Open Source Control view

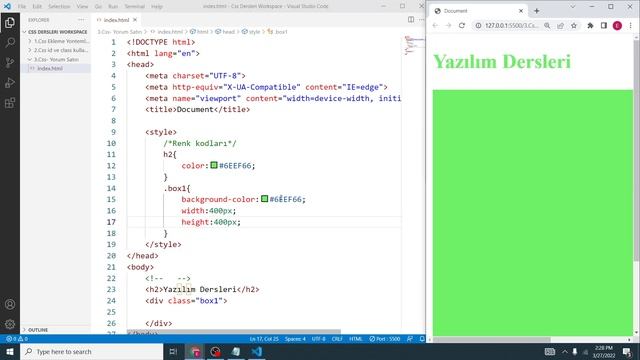[10, 62]
